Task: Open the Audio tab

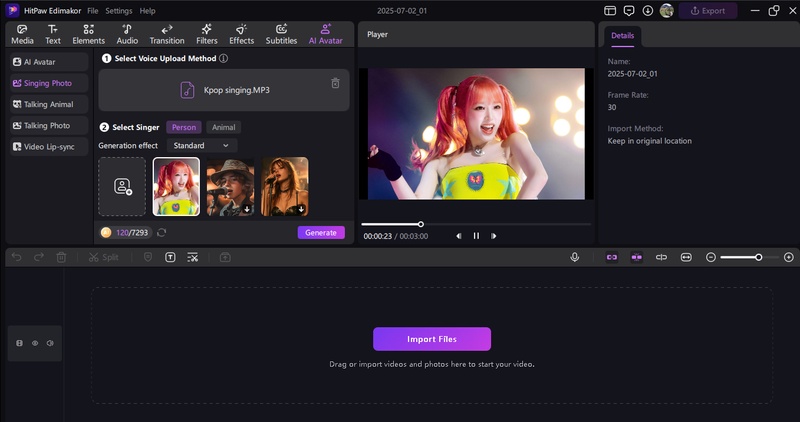Action: 127,34
